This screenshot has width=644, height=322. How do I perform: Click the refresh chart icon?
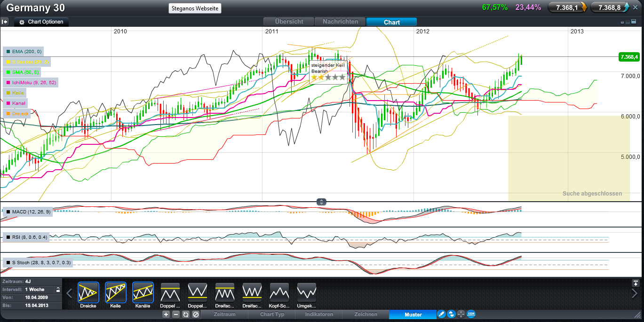click(x=186, y=314)
